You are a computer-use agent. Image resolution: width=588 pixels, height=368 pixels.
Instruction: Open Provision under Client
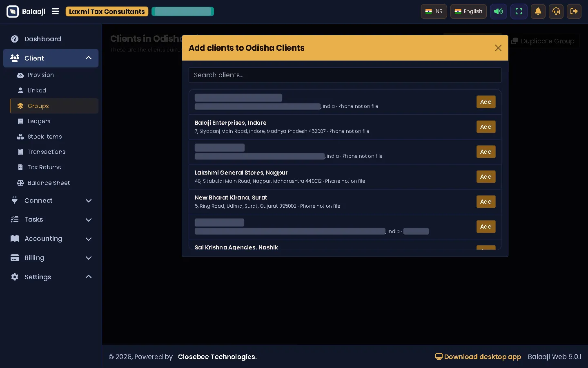click(54, 75)
